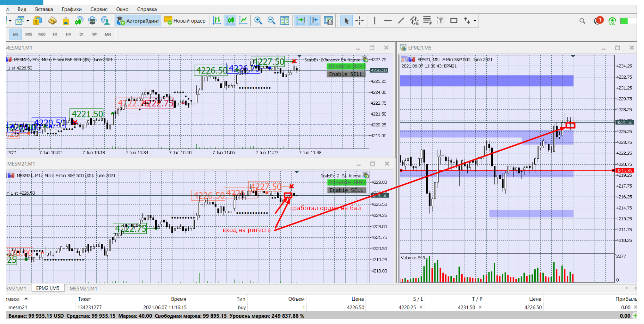Viewport: 644px width, 324px height.
Task: Select the H1 timeframe
Action: (x=55, y=35)
